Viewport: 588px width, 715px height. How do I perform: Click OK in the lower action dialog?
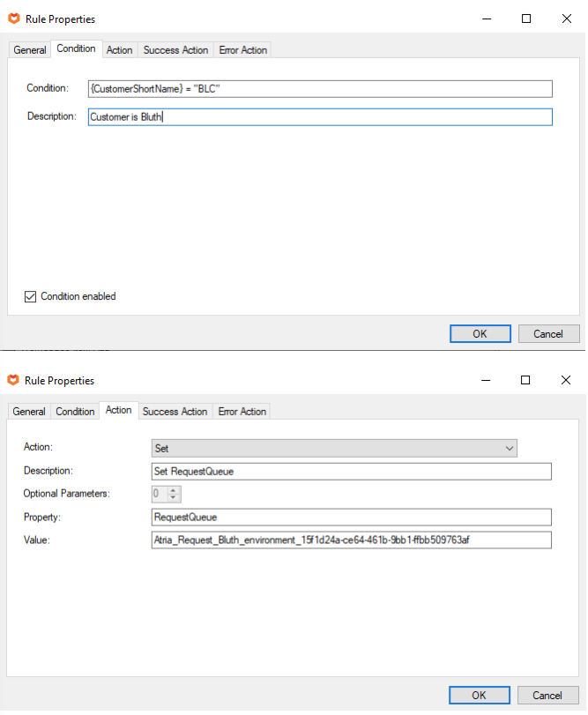(x=479, y=695)
